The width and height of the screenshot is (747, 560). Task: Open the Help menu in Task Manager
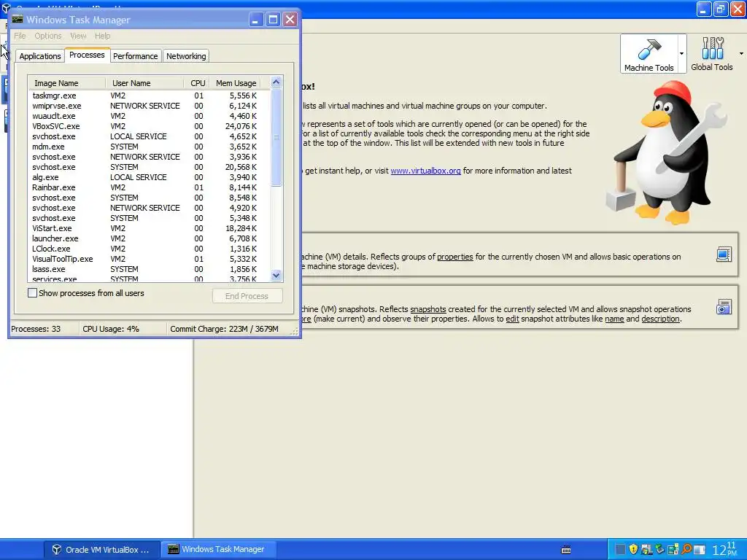coord(102,36)
